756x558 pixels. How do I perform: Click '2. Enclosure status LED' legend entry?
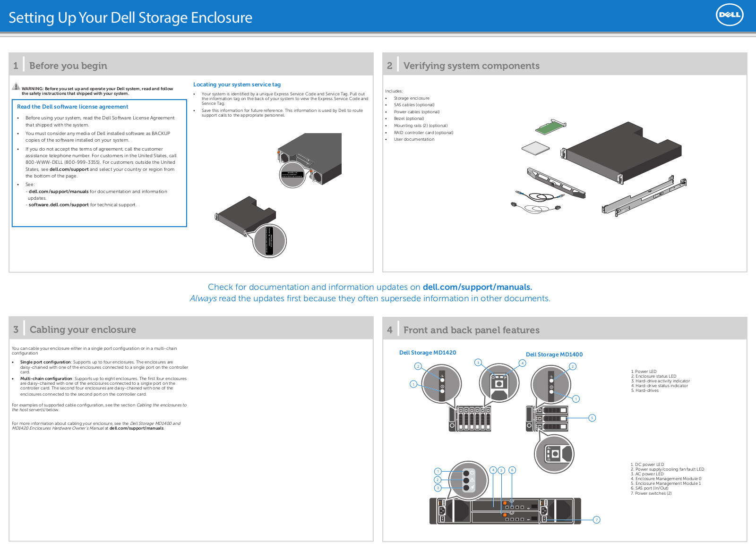click(653, 376)
